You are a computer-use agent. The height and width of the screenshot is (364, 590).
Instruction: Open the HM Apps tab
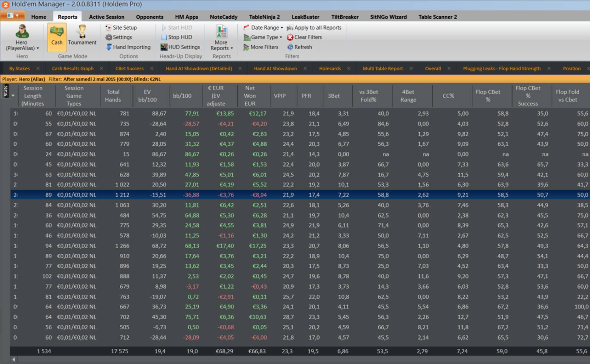click(x=187, y=17)
